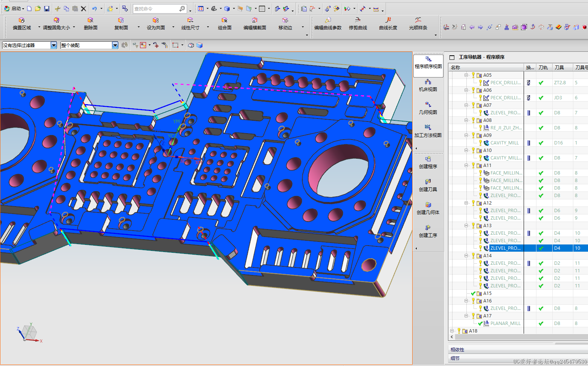Image resolution: width=588 pixels, height=366 pixels.
Task: Select the ZLEVEL_PRO operation under A16
Action: 506,308
